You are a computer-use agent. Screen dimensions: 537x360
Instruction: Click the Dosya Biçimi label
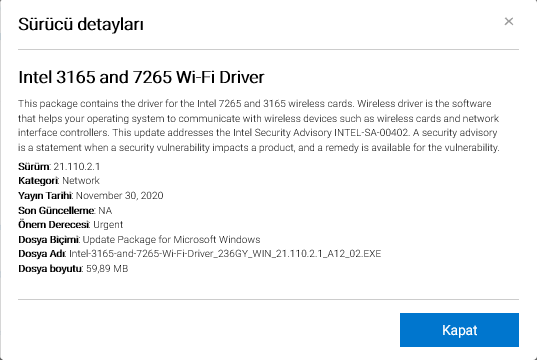point(49,239)
